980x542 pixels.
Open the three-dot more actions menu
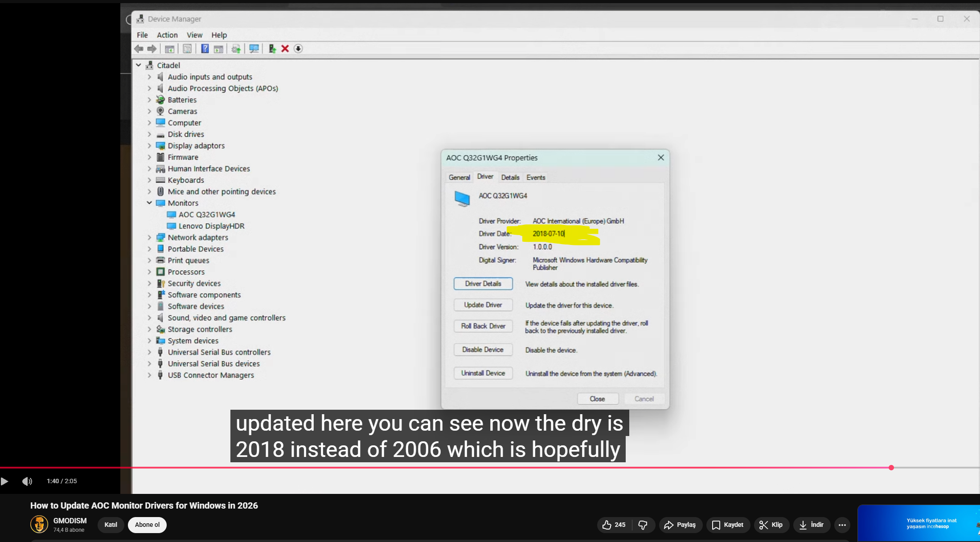click(x=842, y=525)
